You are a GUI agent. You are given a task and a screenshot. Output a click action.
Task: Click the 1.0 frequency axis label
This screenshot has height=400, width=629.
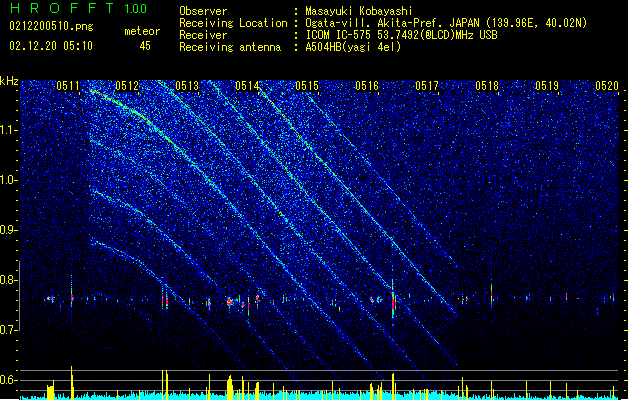(x=9, y=181)
